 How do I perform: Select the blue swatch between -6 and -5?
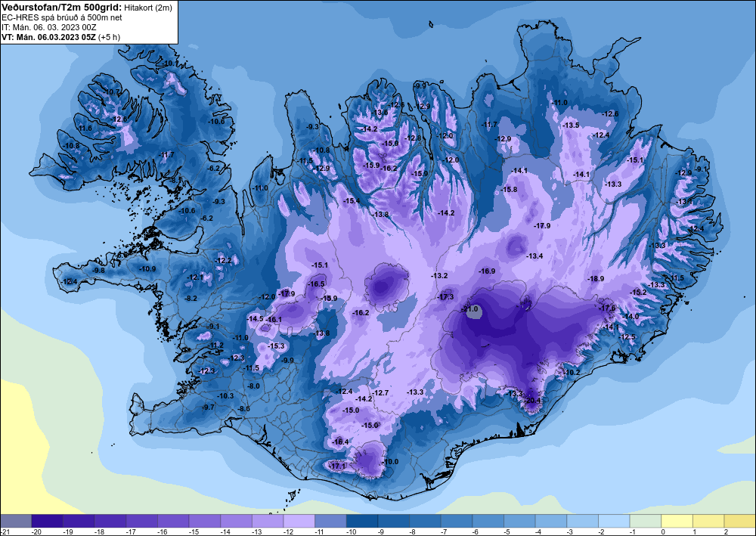coord(488,521)
